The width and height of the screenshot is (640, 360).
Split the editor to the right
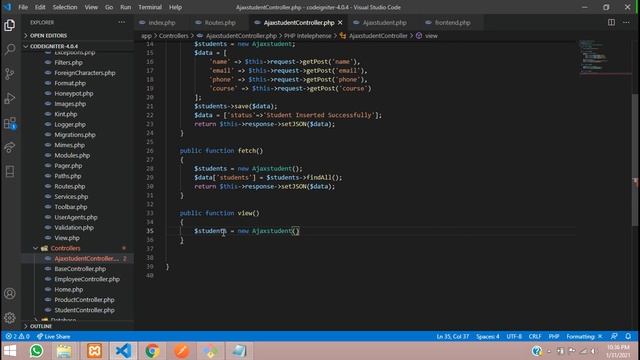[611, 22]
